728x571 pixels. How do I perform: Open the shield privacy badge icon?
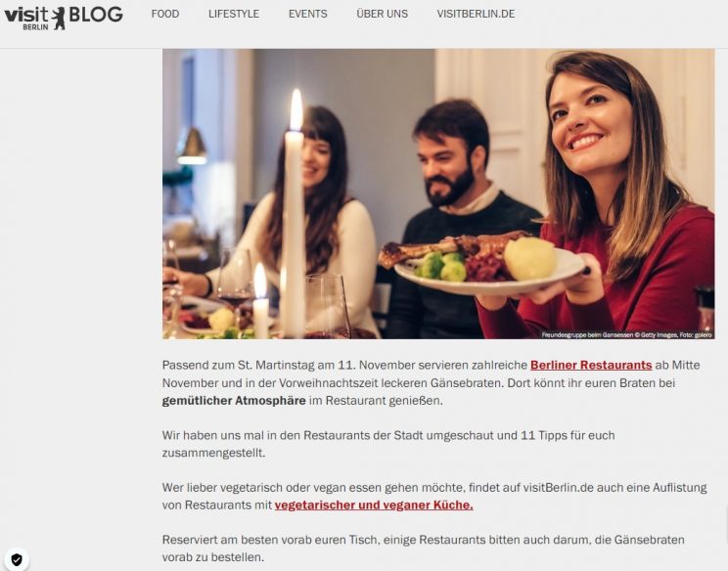(x=17, y=560)
